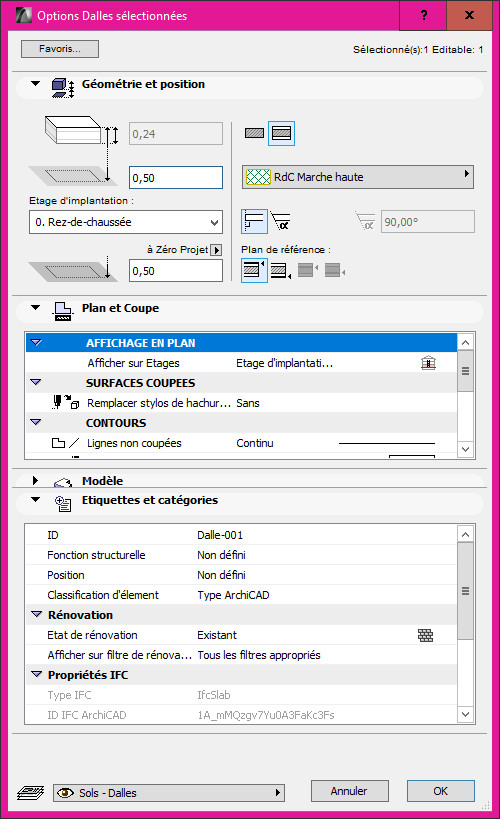500x819 pixels.
Task: Click the offset to home story field
Action: (176, 178)
